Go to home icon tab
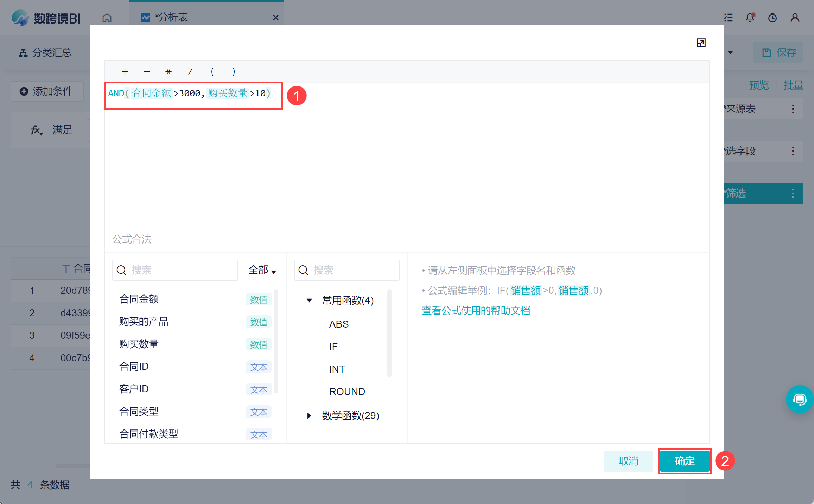The image size is (814, 504). 107,18
